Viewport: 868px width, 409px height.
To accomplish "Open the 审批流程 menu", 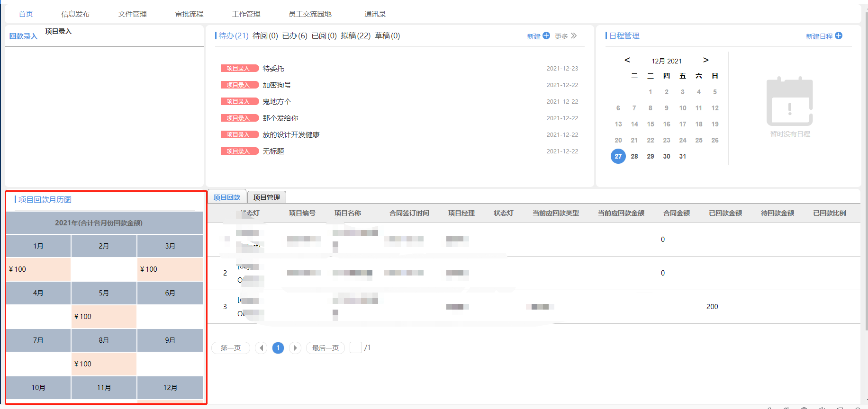I will click(x=189, y=14).
